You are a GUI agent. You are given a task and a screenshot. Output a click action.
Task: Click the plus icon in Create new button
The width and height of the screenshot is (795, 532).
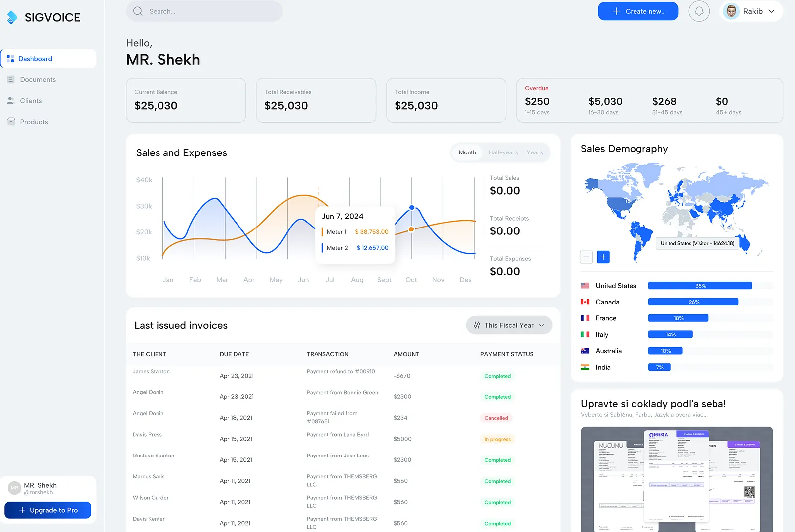coord(616,11)
